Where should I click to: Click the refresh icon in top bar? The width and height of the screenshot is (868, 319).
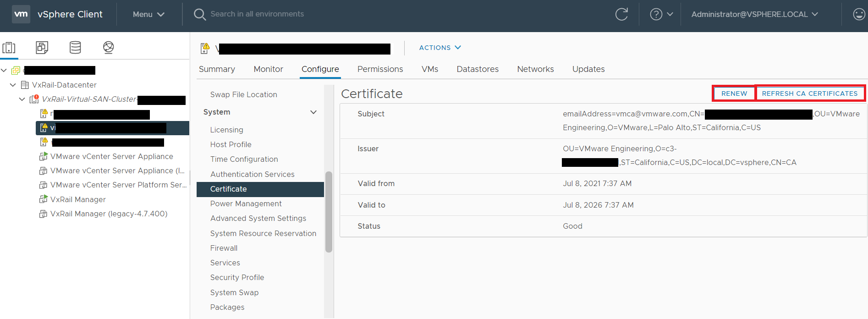pos(621,14)
